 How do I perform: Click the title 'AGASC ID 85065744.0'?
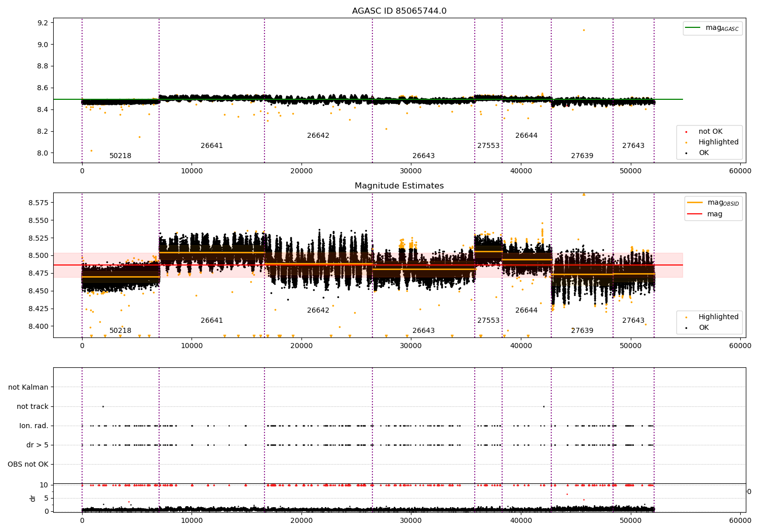pyautogui.click(x=399, y=11)
